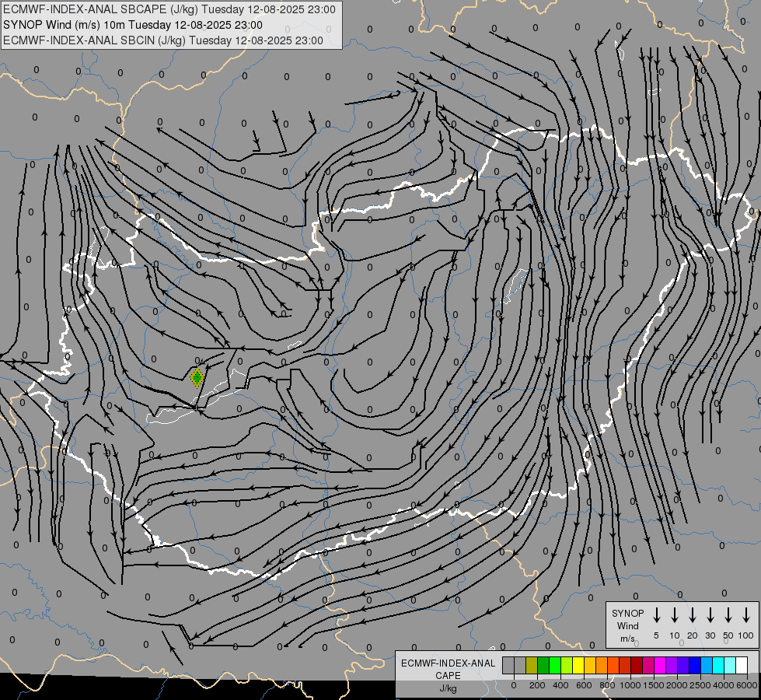761x700 pixels.
Task: Click the 'J/kg' unit label in legend
Action: click(x=448, y=688)
